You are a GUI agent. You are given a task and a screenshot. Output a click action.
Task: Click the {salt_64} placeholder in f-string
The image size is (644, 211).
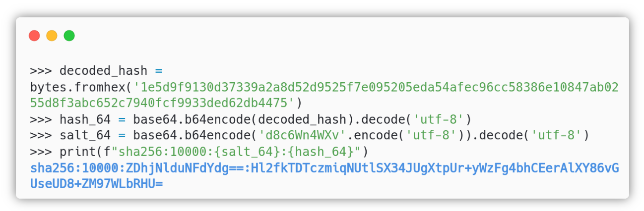(251, 151)
